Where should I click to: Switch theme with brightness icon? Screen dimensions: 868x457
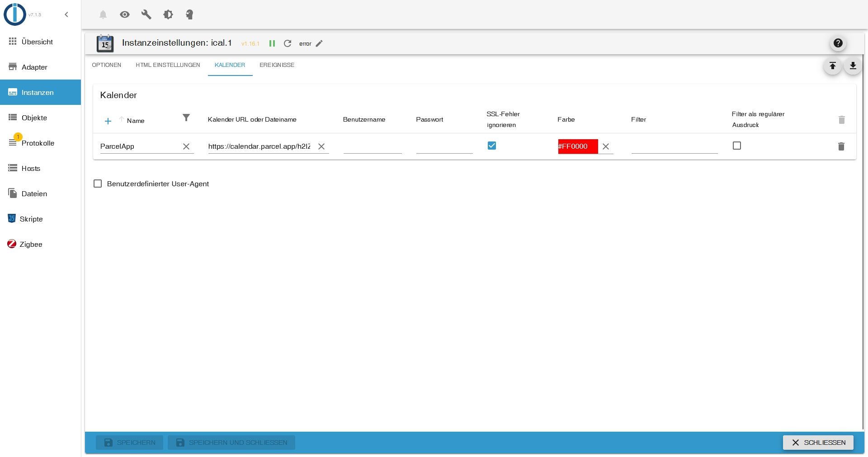(x=168, y=14)
